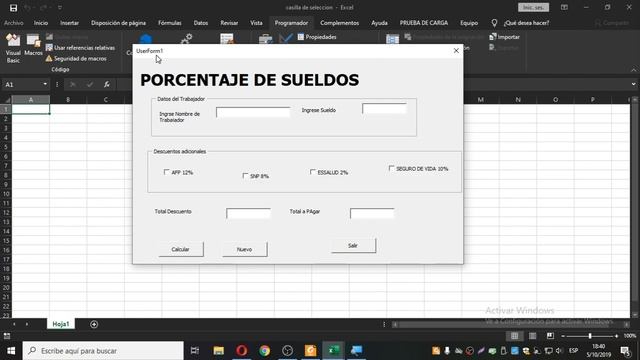Click the Nombre de Trabajador input field
The height and width of the screenshot is (360, 640).
pos(253,112)
